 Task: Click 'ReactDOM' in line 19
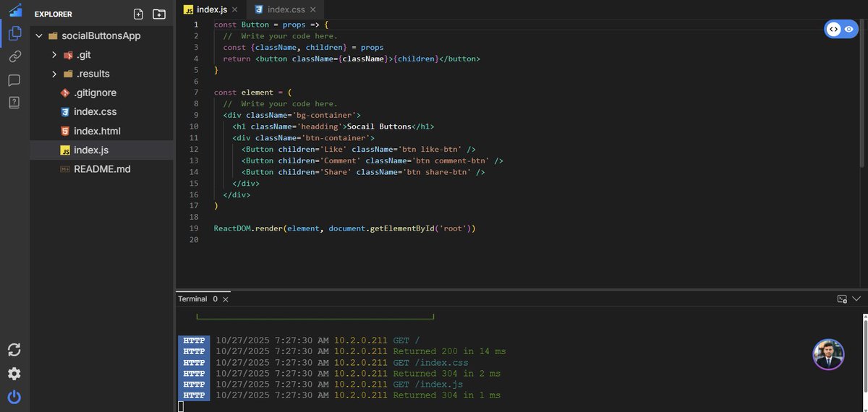pyautogui.click(x=231, y=228)
